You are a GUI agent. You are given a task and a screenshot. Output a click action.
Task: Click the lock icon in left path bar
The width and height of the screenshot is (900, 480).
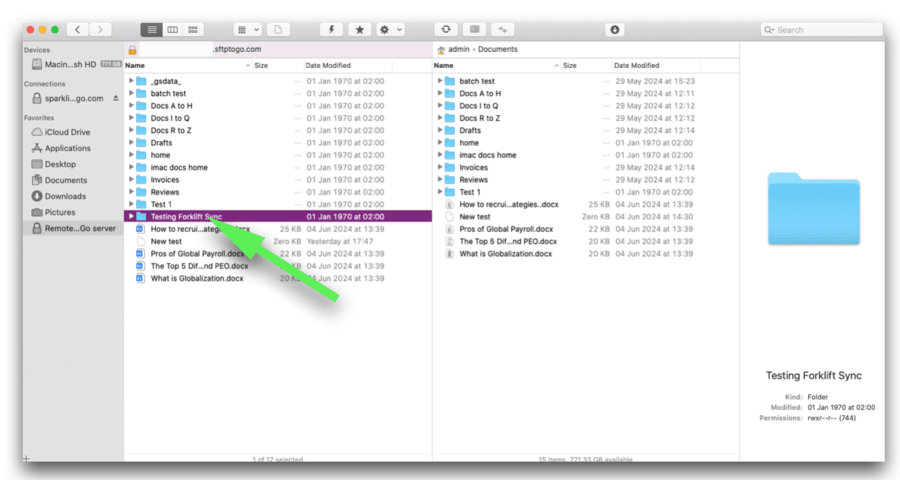pos(133,50)
